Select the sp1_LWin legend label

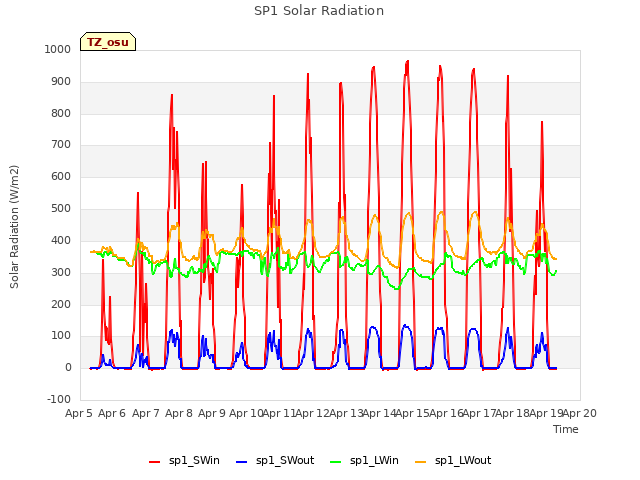tap(374, 460)
